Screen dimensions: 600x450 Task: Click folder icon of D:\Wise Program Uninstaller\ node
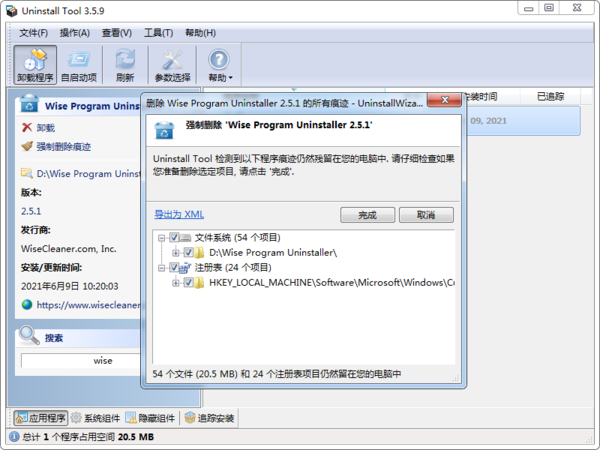pos(199,253)
